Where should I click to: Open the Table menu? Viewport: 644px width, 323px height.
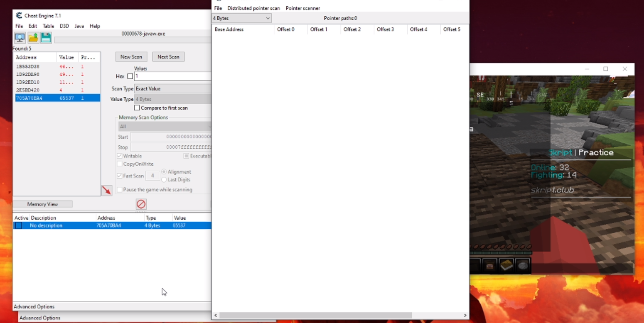coord(48,26)
